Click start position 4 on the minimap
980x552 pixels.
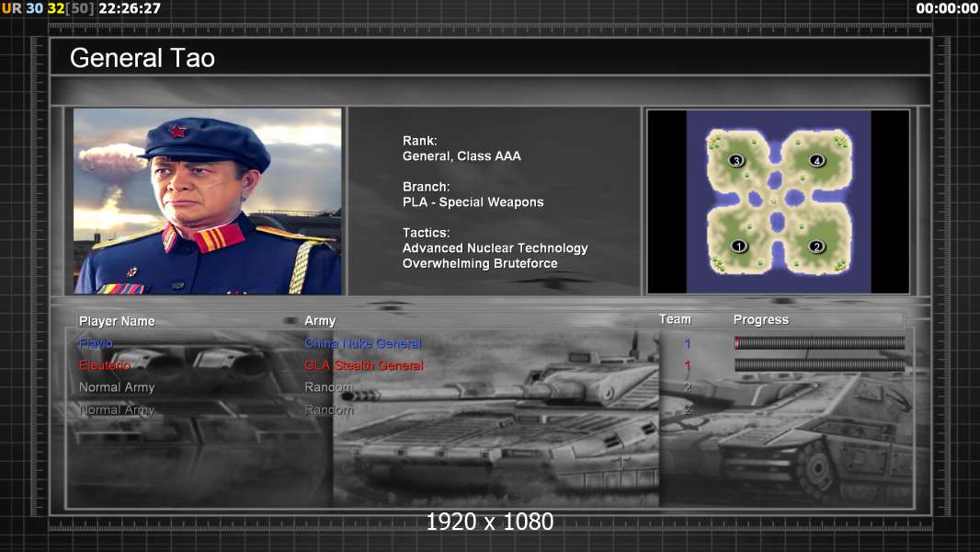point(816,161)
